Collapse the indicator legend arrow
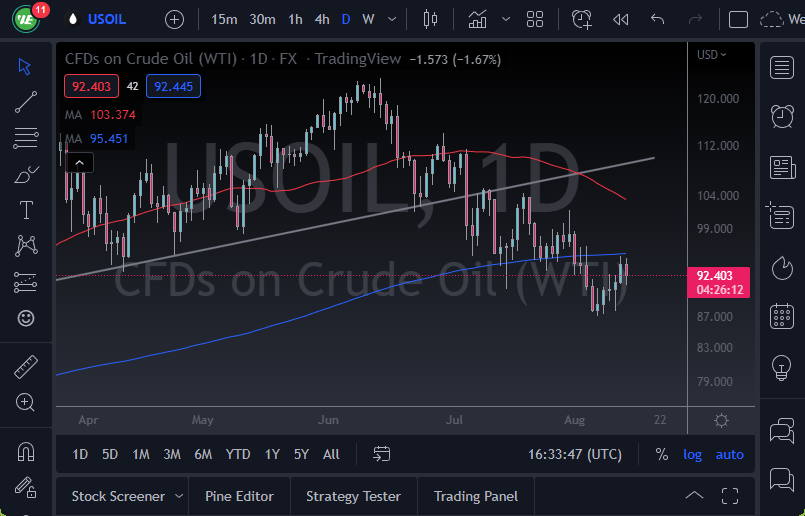 [x=79, y=162]
